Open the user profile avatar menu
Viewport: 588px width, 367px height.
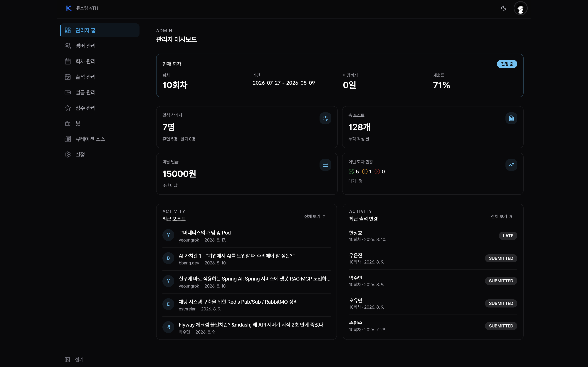coord(520,8)
